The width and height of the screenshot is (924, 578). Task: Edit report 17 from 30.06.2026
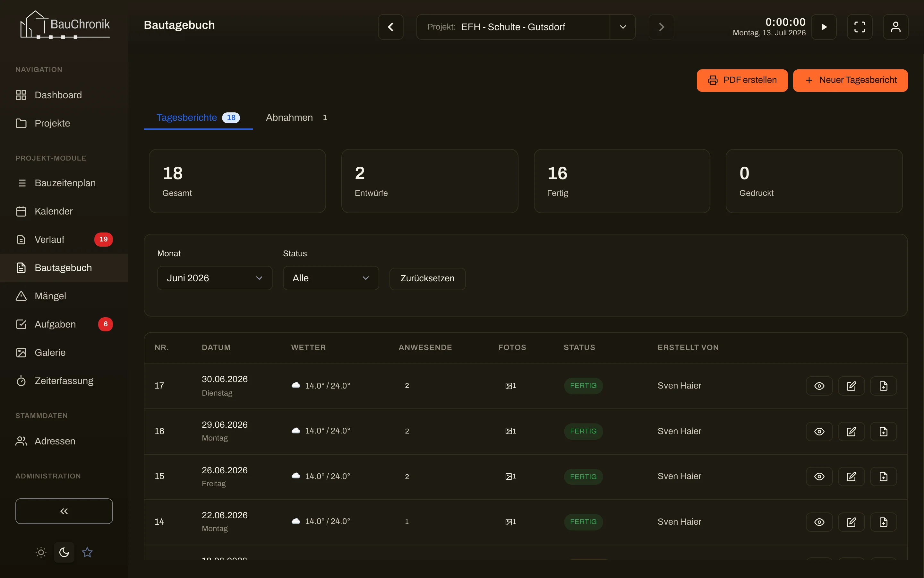(x=851, y=386)
